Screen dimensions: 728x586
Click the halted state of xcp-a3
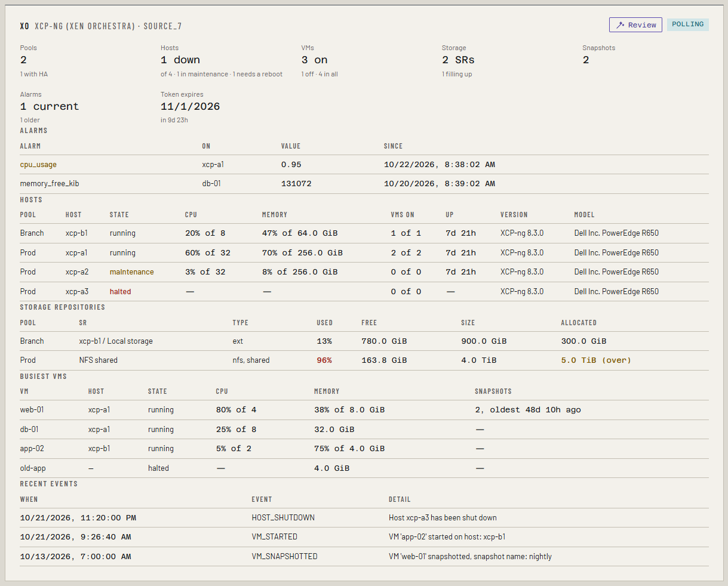click(x=120, y=292)
